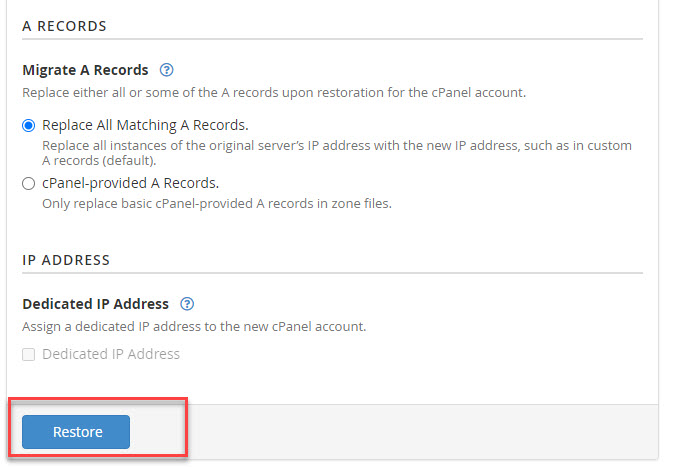
Task: Open help icon beside Dedicated IP Address heading
Action: click(187, 304)
